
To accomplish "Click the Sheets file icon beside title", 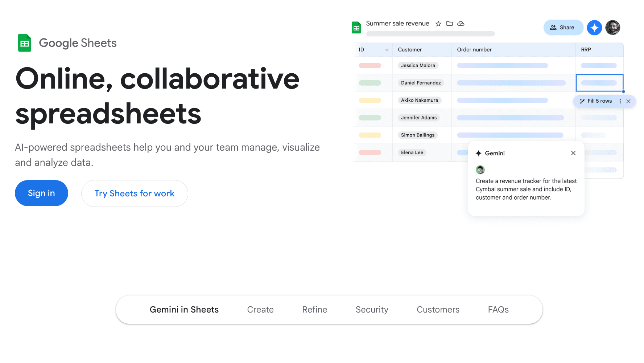I will (x=356, y=28).
